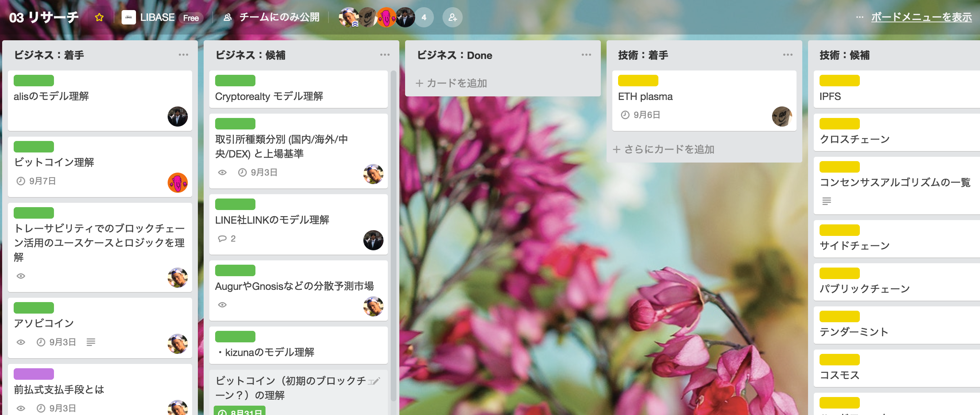
Task: Click the invite member icon in header
Action: 452,17
